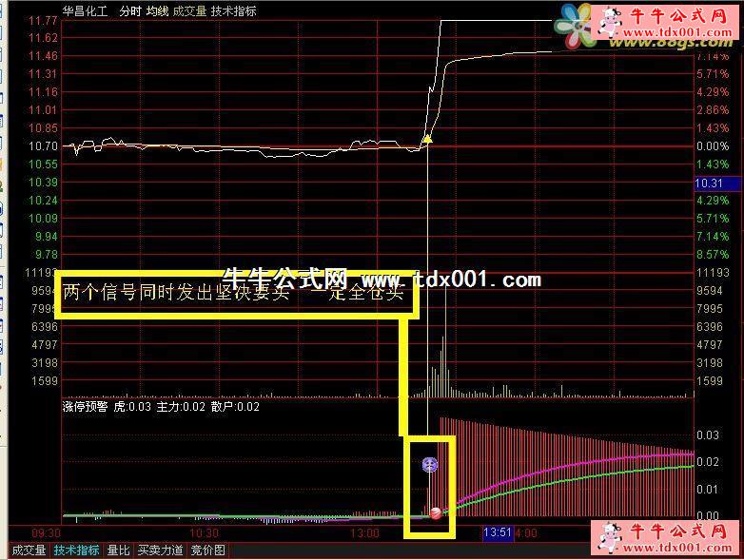Click the red ball signal icon

(x=436, y=513)
